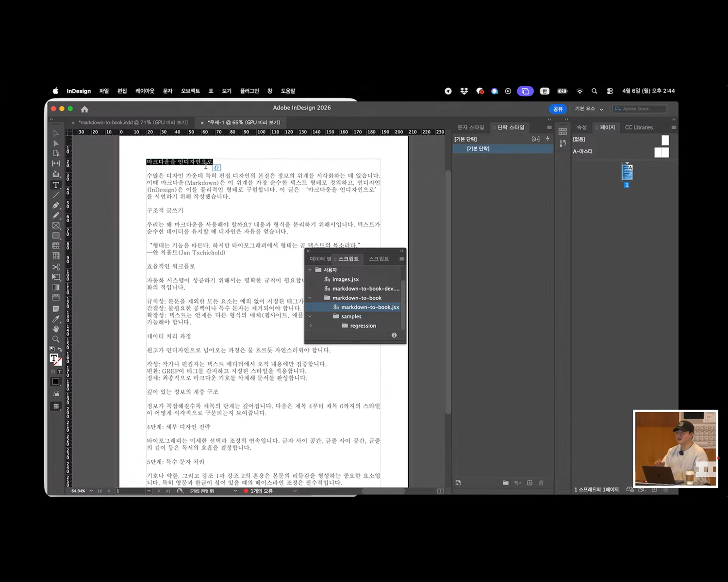Select the Scissors tool
The height and width of the screenshot is (582, 728).
click(56, 267)
